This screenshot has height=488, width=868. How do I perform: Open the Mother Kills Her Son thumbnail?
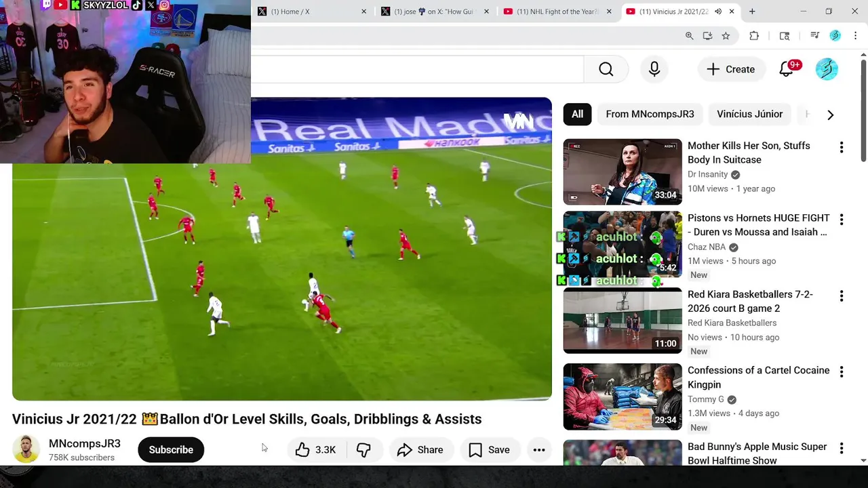coord(623,172)
